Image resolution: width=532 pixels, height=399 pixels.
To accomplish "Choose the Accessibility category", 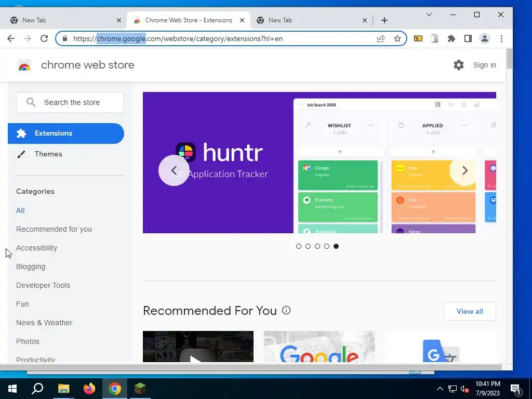I will 37,248.
